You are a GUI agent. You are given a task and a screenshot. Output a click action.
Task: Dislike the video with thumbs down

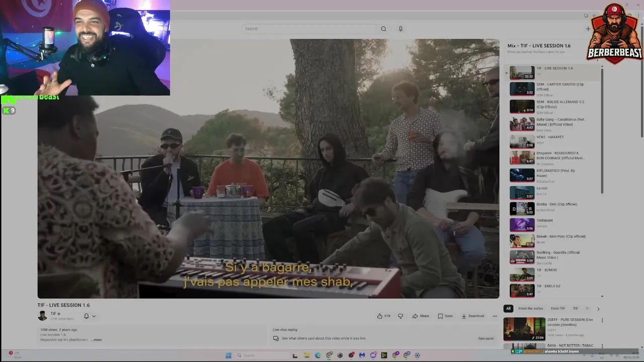[400, 316]
